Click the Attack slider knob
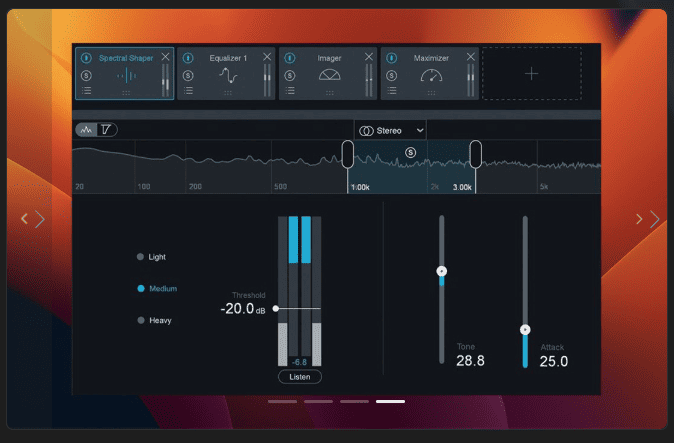Viewport: 674px width, 443px height. click(525, 330)
